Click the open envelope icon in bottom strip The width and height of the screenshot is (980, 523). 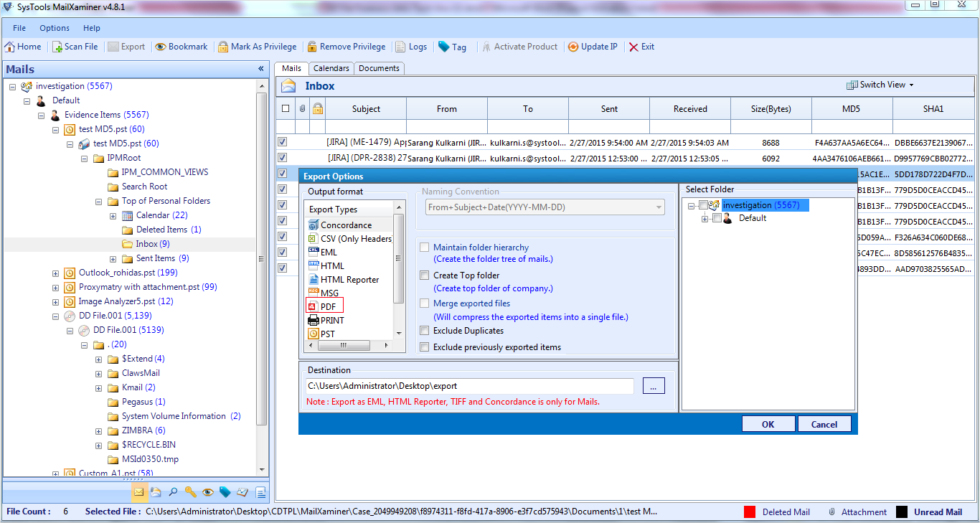coord(156,492)
